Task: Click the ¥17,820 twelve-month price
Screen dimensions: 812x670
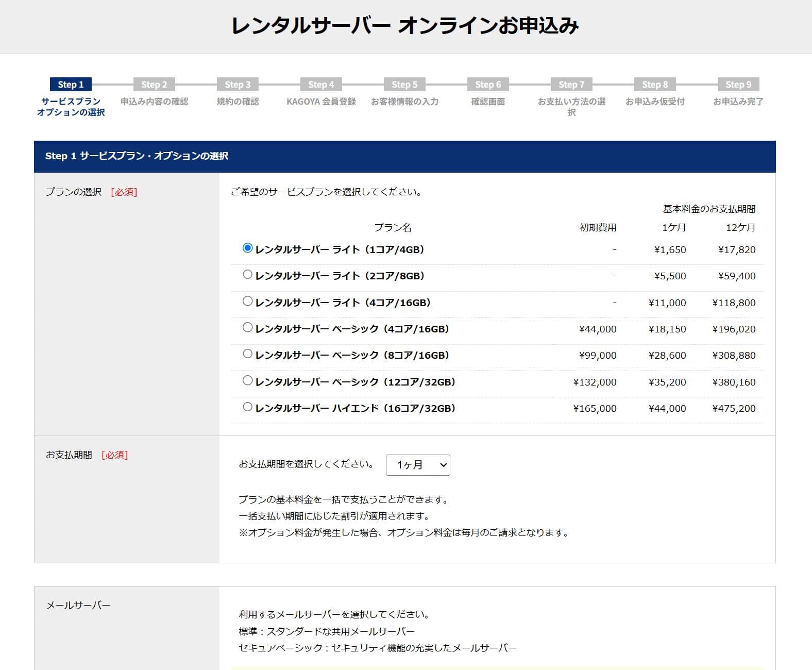Action: (x=737, y=250)
